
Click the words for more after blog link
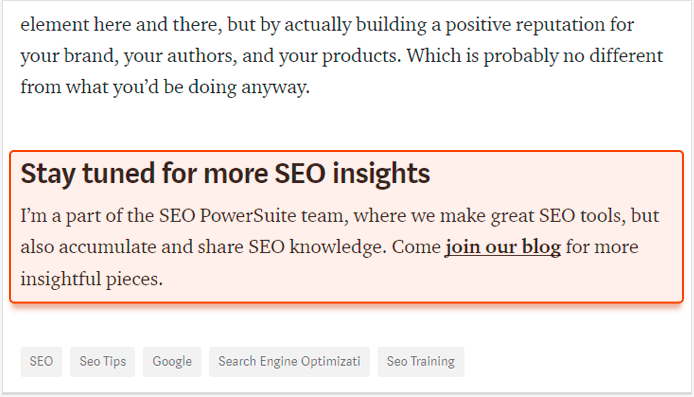(602, 247)
